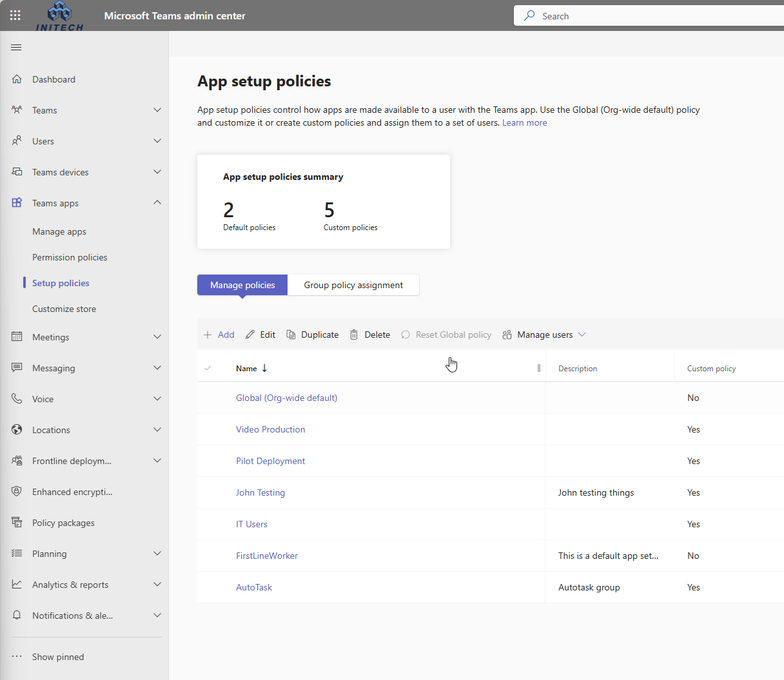Viewport: 784px width, 680px height.
Task: Click the Initech logo
Action: (x=59, y=16)
